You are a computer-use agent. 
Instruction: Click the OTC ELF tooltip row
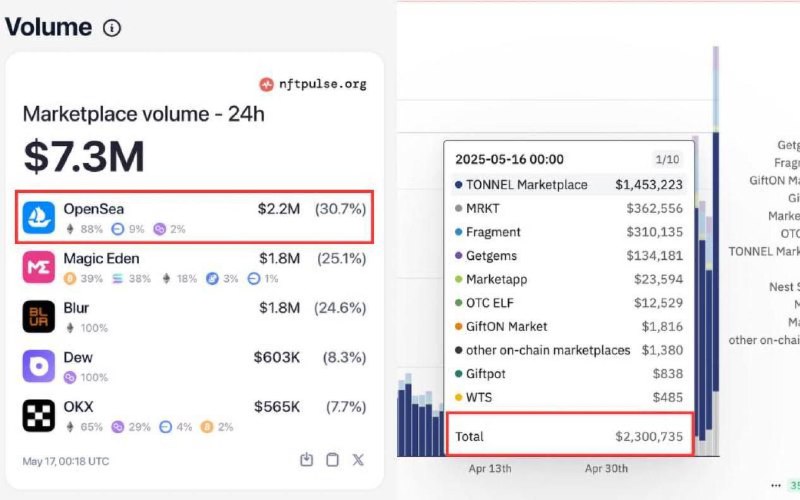coord(569,303)
